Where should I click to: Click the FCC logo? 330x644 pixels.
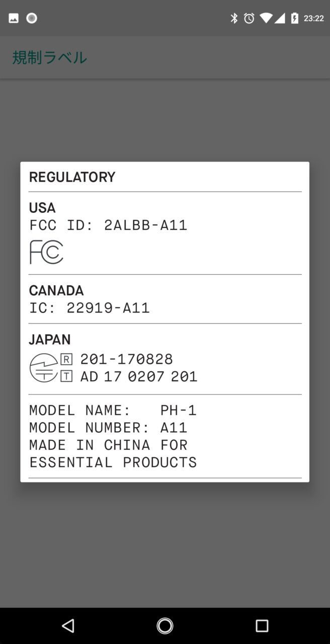point(46,252)
